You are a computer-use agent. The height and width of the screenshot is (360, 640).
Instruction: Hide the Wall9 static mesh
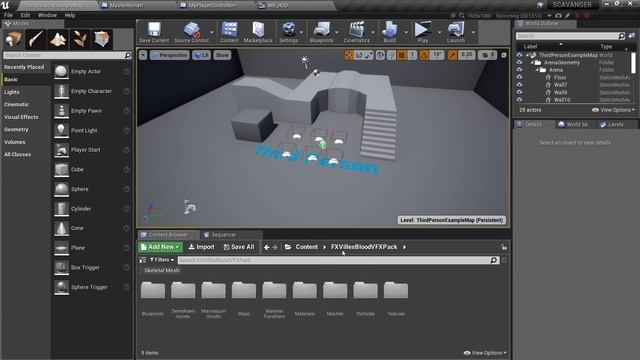click(x=519, y=92)
